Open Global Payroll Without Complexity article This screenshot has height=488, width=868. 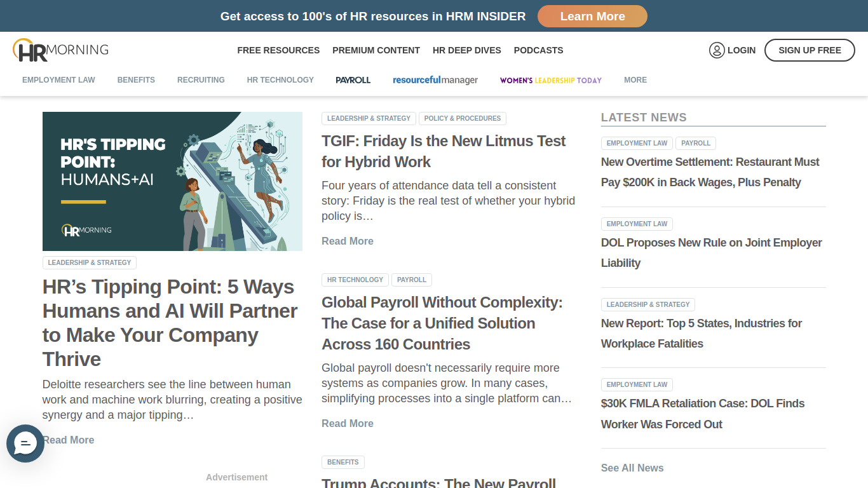(x=442, y=323)
